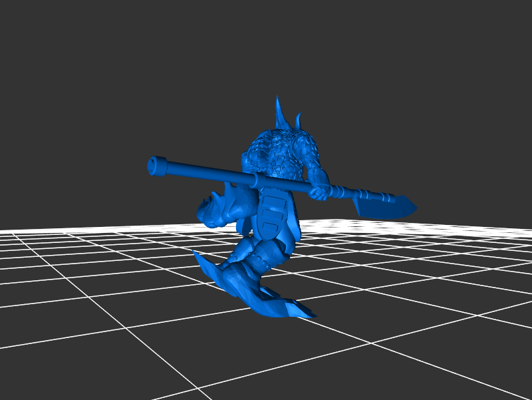Viewport: 532px width, 400px height.
Task: Click the empty dark background above the model
Action: [x=266, y=47]
